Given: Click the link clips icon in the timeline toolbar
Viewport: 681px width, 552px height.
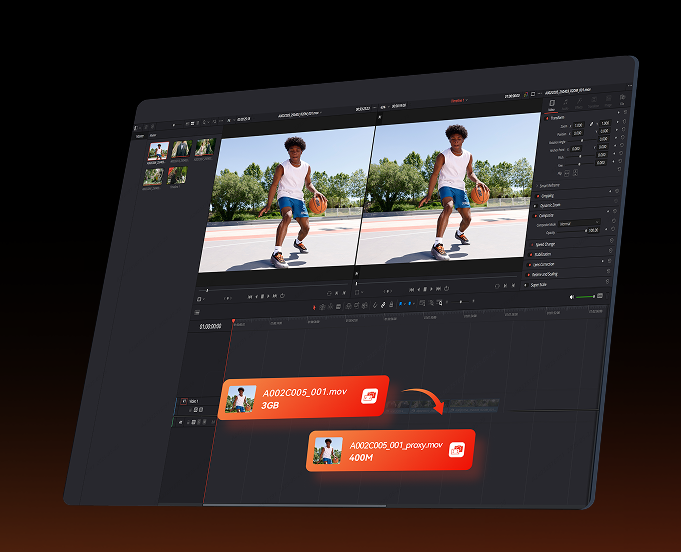Looking at the screenshot, I should pyautogui.click(x=382, y=304).
